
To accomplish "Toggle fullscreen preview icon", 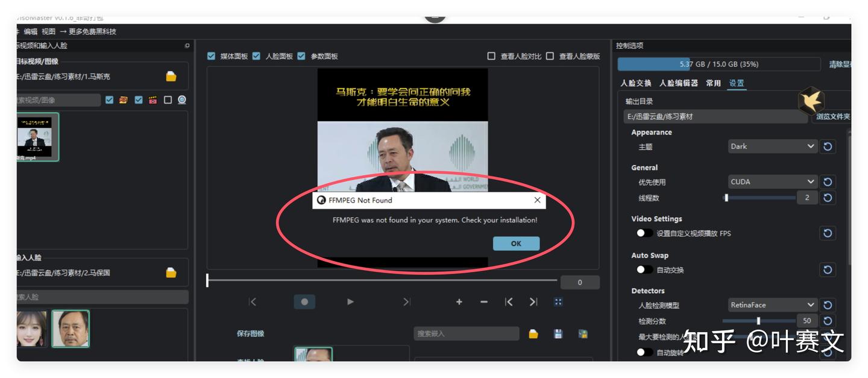I will [558, 302].
